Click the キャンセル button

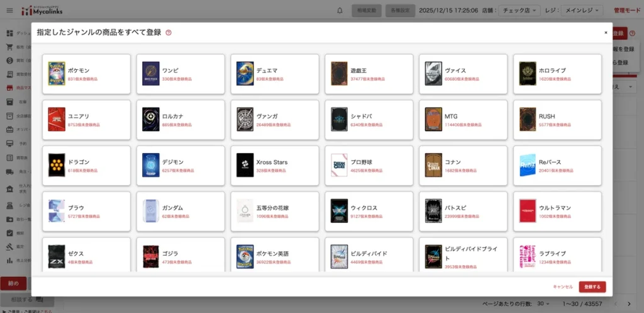(x=562, y=287)
